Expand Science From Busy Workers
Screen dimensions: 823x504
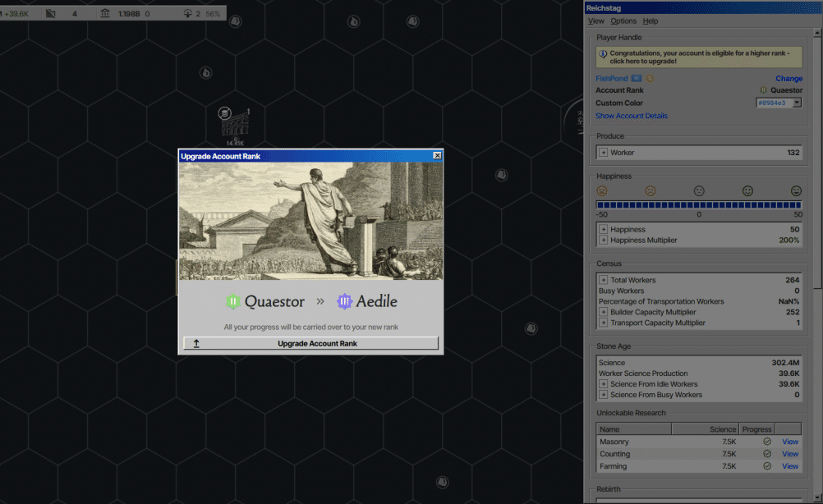[x=603, y=395]
